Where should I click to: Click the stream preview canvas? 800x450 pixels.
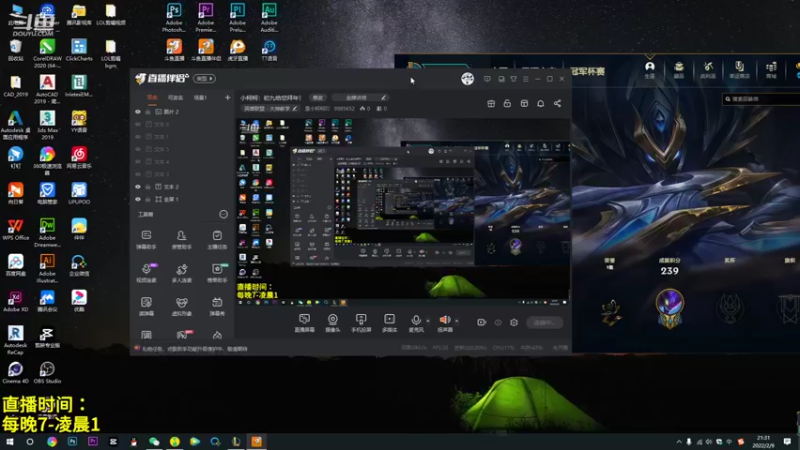[x=403, y=212]
